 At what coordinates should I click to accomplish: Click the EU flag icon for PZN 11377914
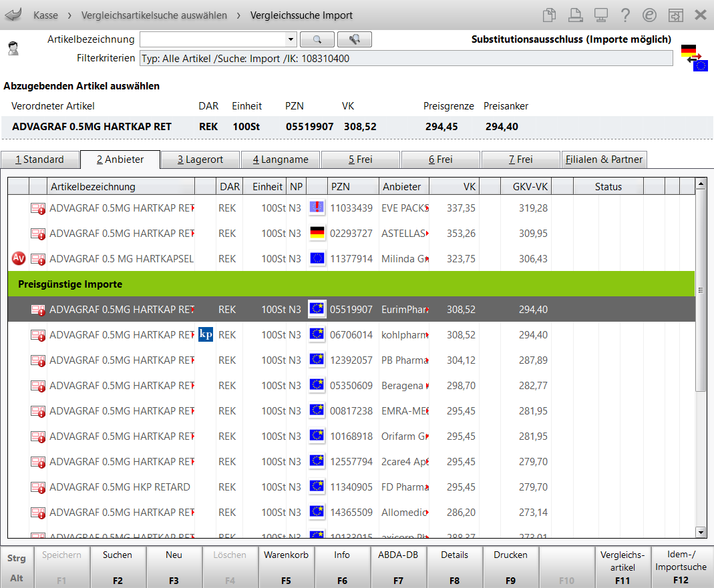click(317, 258)
